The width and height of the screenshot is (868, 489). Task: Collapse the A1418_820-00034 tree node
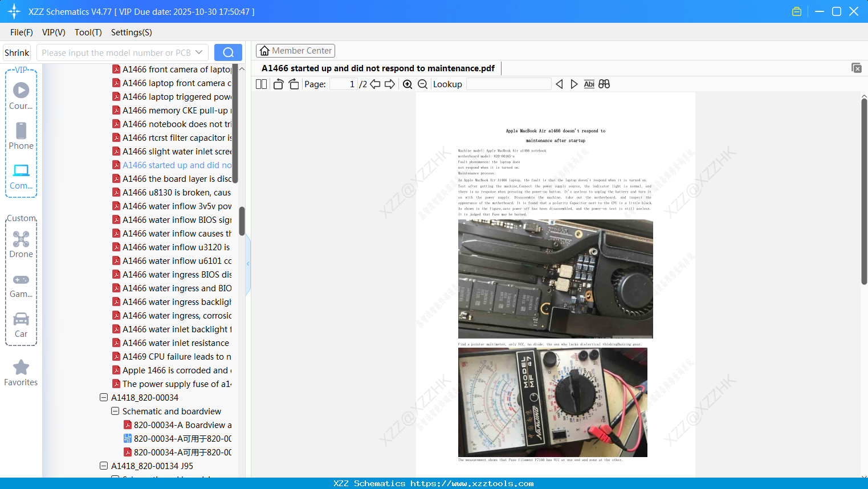click(x=104, y=397)
